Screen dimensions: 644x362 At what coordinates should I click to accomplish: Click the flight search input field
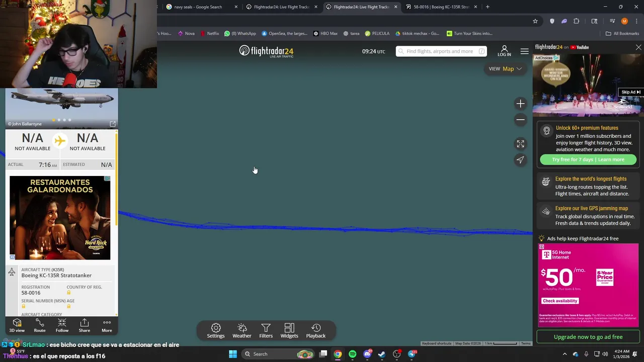pyautogui.click(x=441, y=51)
